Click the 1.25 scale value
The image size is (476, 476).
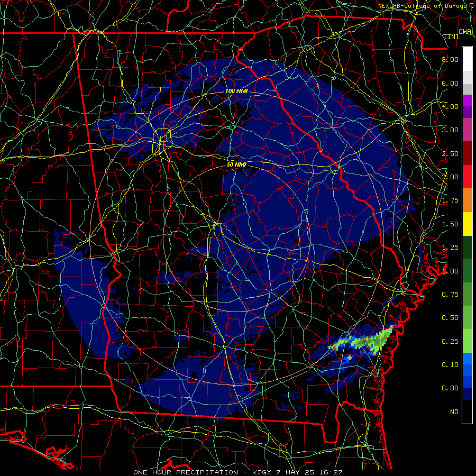pos(450,248)
